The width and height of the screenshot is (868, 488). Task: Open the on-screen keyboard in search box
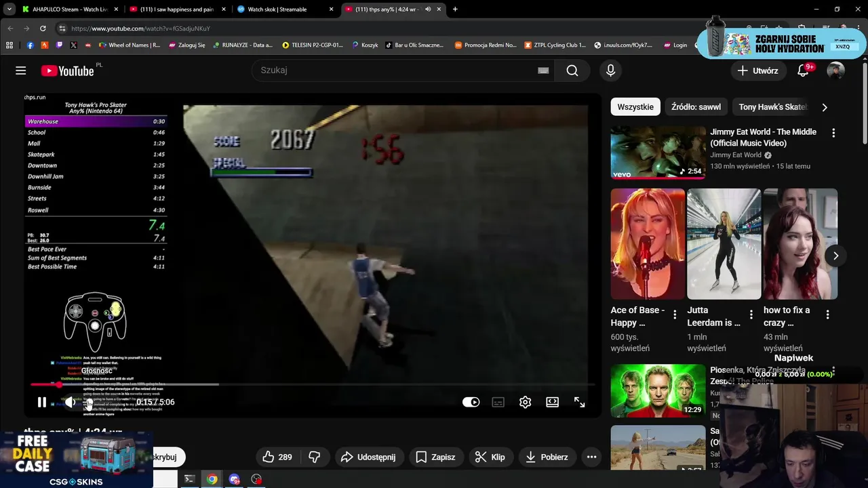543,70
